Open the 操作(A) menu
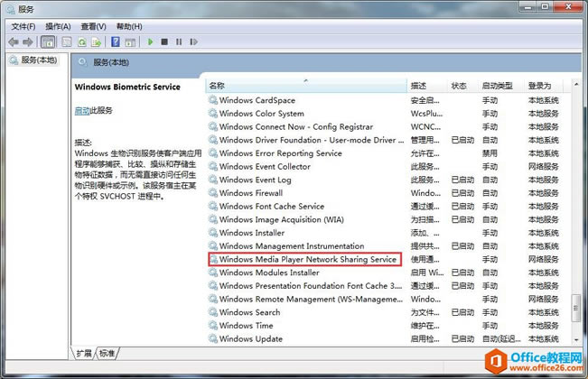Viewport: 588px width, 379px height. click(x=58, y=26)
